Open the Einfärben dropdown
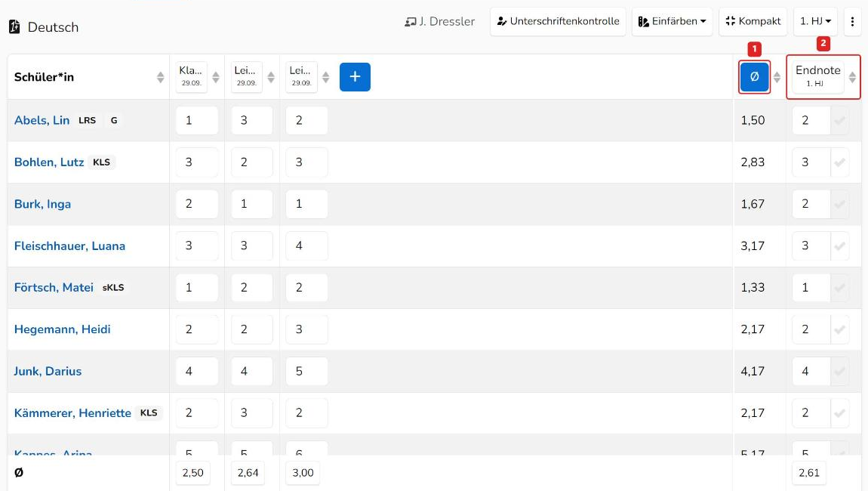This screenshot has height=491, width=868. (672, 22)
